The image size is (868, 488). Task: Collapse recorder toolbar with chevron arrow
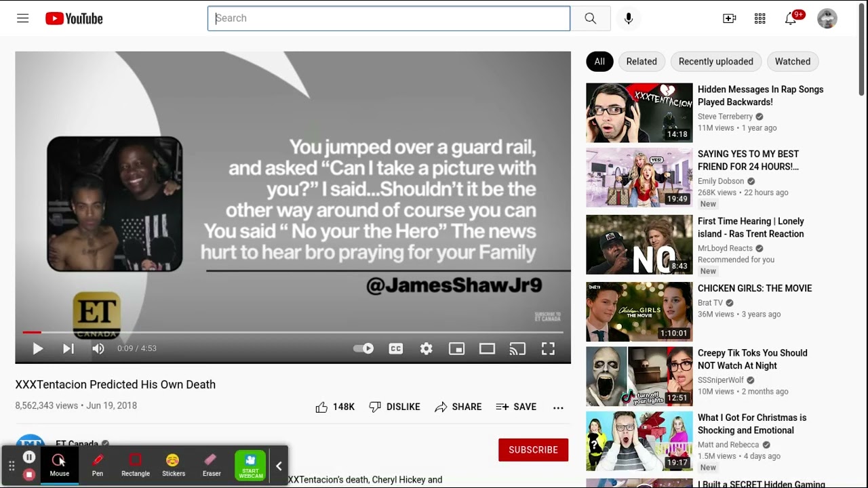(x=279, y=466)
